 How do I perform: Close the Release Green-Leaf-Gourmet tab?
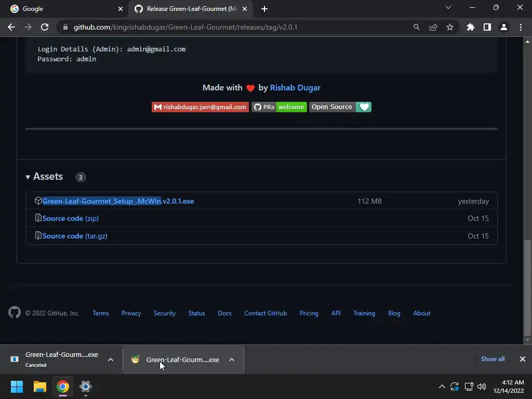245,9
